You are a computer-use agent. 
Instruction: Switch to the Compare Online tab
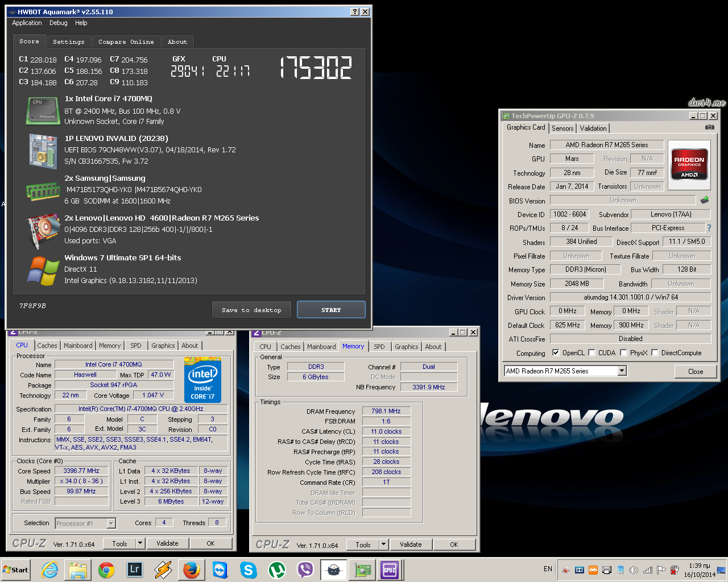[x=126, y=41]
